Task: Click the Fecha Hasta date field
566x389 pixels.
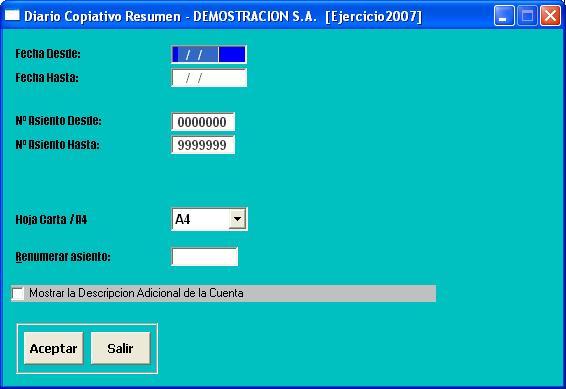Action: [x=209, y=78]
